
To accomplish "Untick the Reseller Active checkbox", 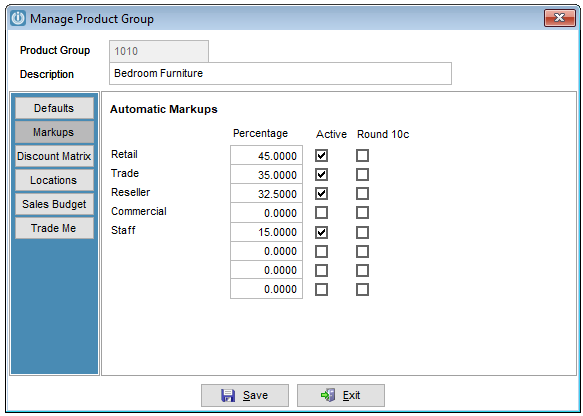I will (322, 194).
